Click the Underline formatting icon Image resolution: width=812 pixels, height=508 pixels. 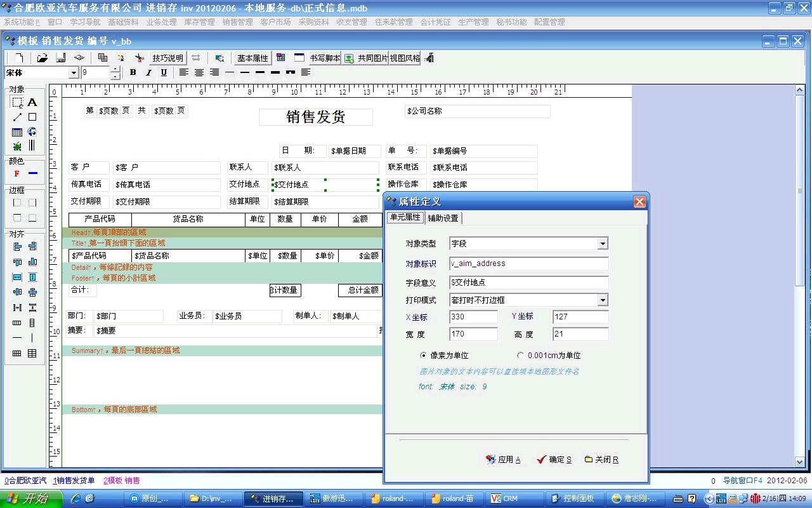(x=164, y=72)
